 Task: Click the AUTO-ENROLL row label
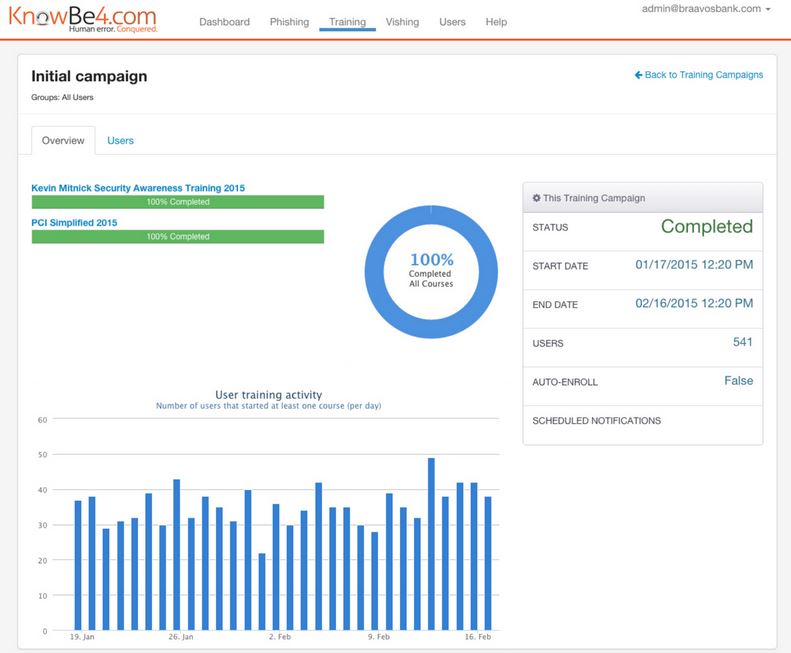point(564,382)
